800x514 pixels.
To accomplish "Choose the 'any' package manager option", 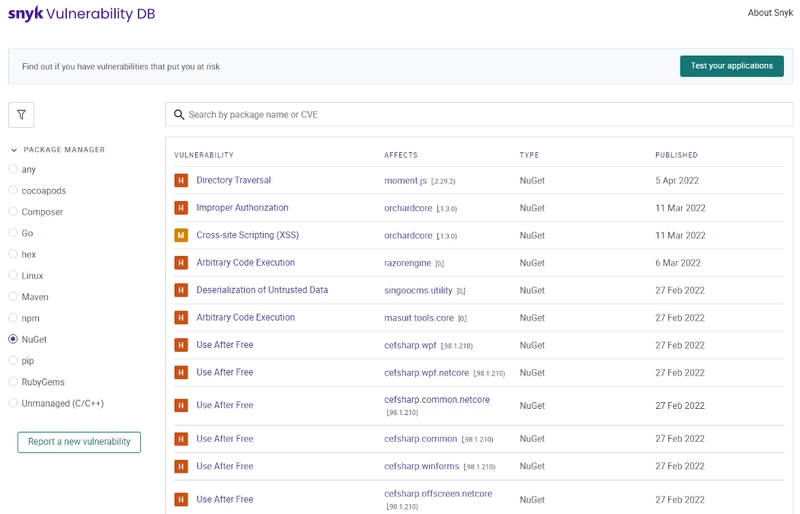I will point(13,169).
